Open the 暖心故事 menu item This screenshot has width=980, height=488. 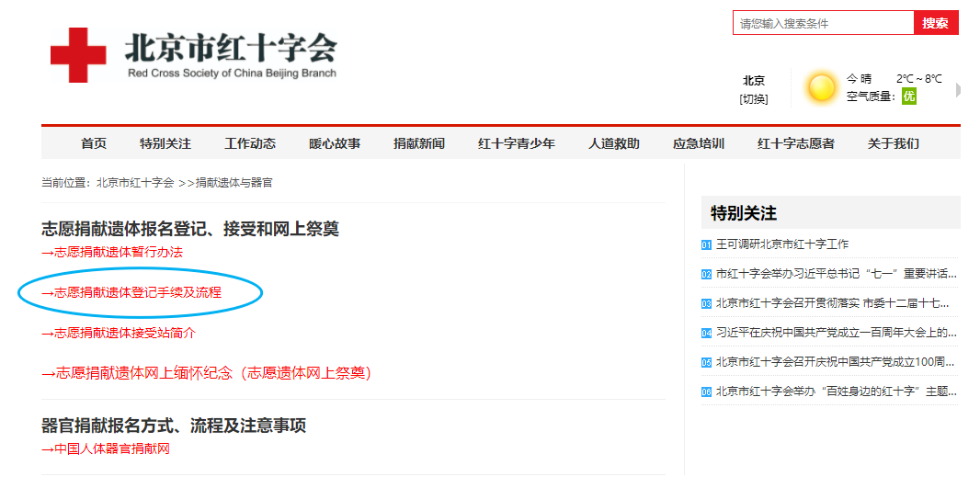tap(335, 143)
